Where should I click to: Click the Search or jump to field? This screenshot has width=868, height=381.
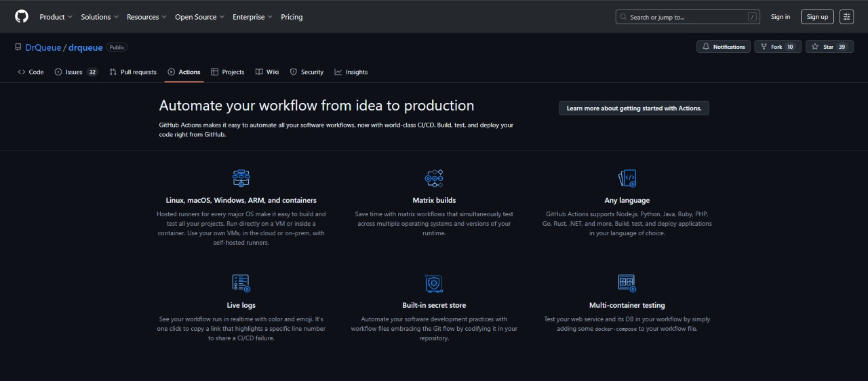coord(688,17)
